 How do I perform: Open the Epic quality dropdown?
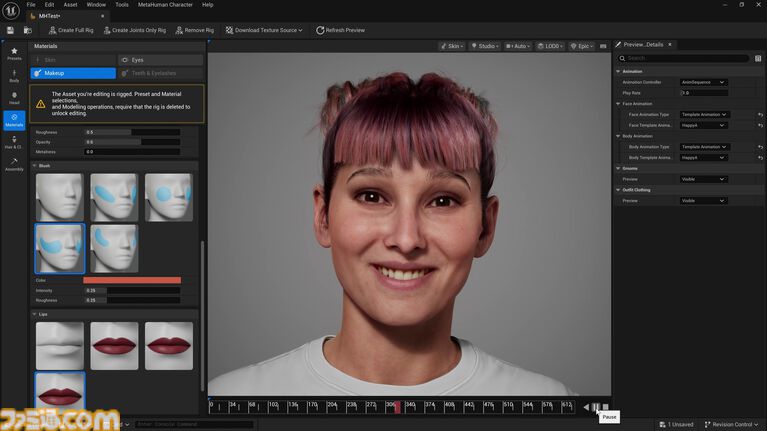pos(582,46)
